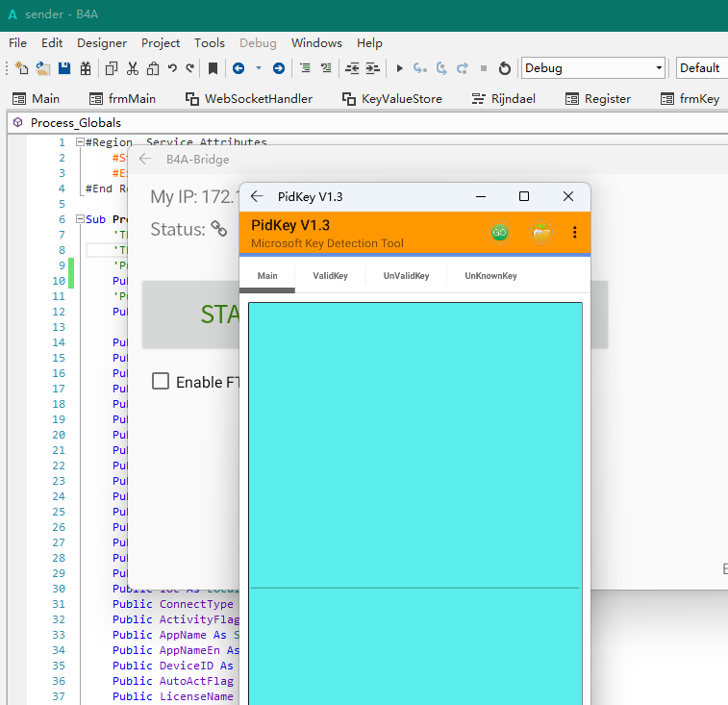
Task: Switch to the ValidKey tab
Action: tap(330, 276)
